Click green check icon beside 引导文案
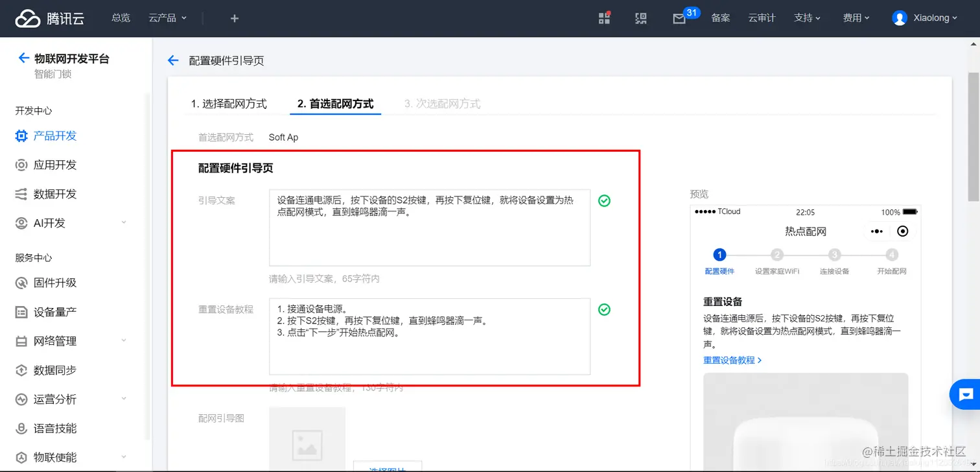 pyautogui.click(x=604, y=201)
